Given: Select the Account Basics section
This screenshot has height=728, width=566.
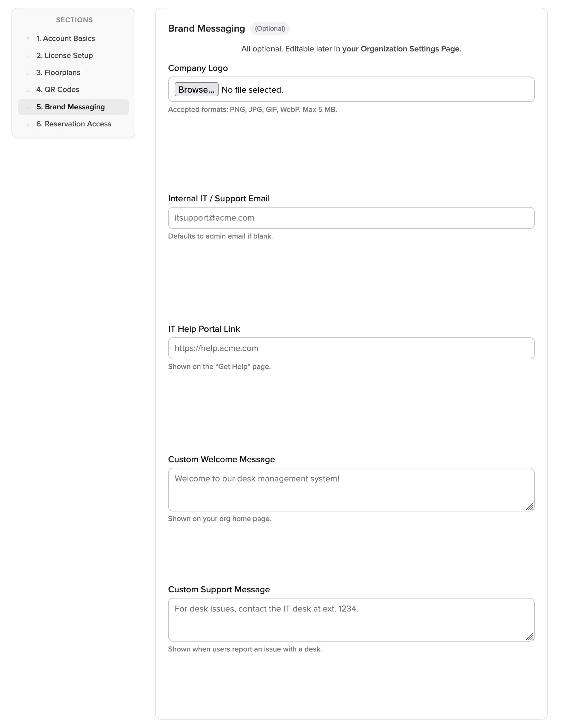Looking at the screenshot, I should pos(66,38).
